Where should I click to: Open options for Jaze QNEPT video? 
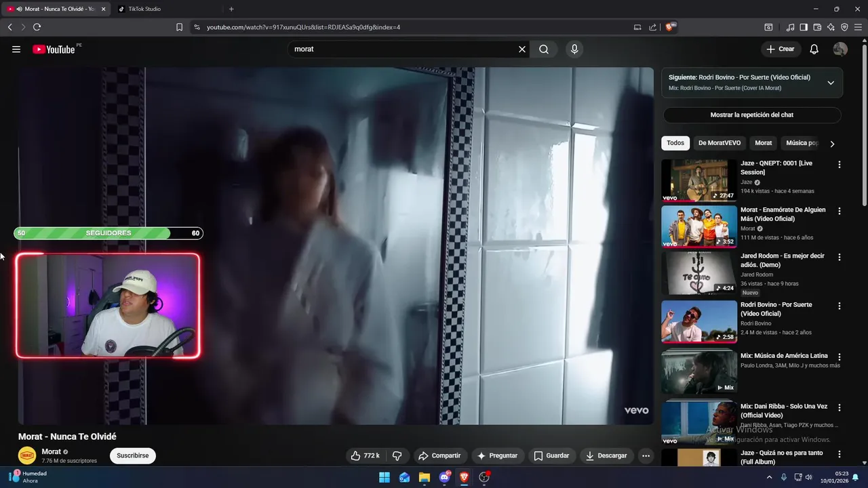pos(840,165)
